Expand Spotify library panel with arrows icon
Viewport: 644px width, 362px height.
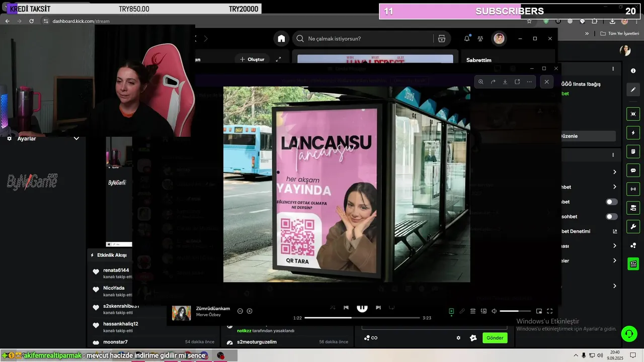coord(278,59)
